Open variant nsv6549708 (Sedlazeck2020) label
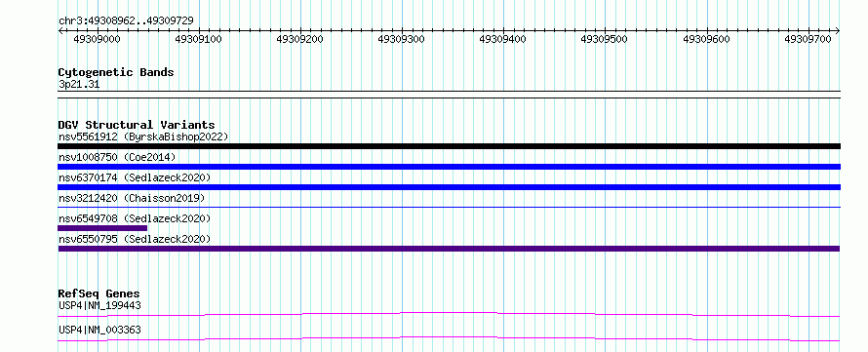The image size is (868, 352). click(x=135, y=218)
